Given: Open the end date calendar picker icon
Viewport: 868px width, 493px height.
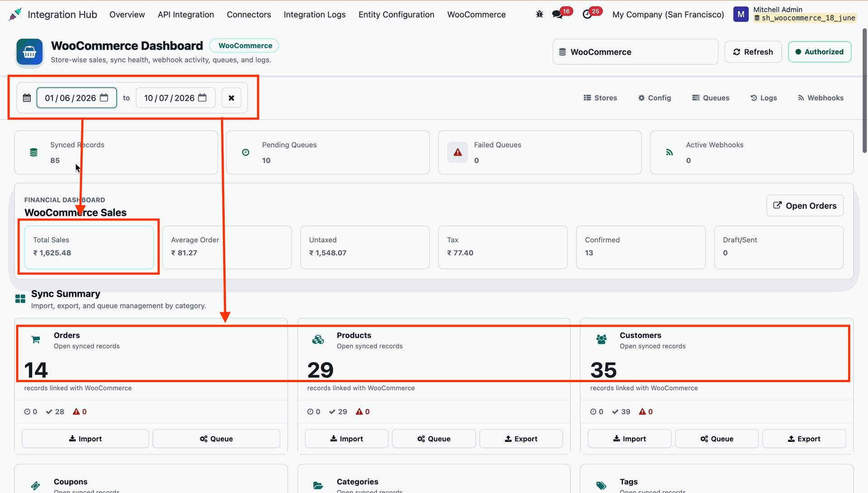Looking at the screenshot, I should 203,98.
